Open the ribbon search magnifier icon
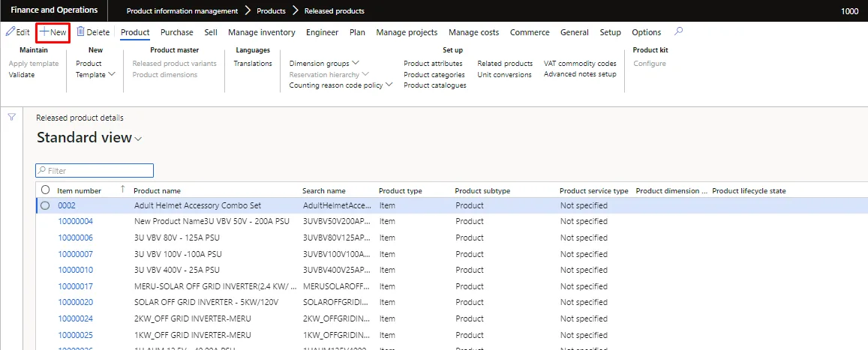868x350 pixels. pos(678,31)
